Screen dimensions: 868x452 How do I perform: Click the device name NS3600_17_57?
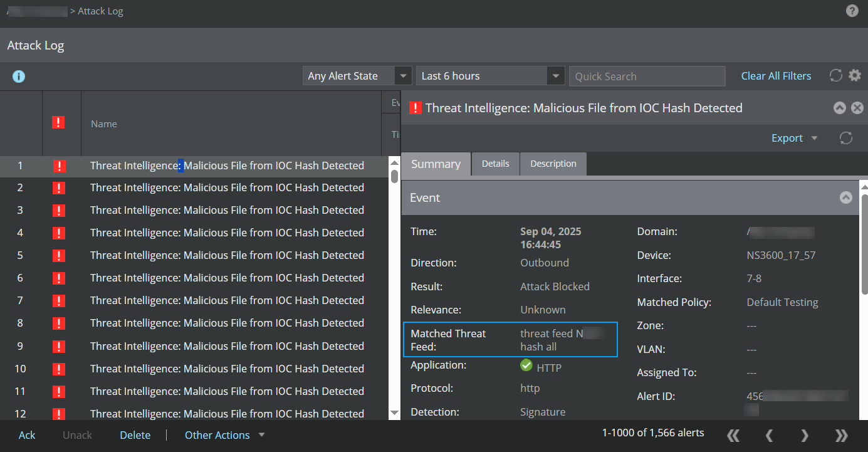(x=781, y=255)
